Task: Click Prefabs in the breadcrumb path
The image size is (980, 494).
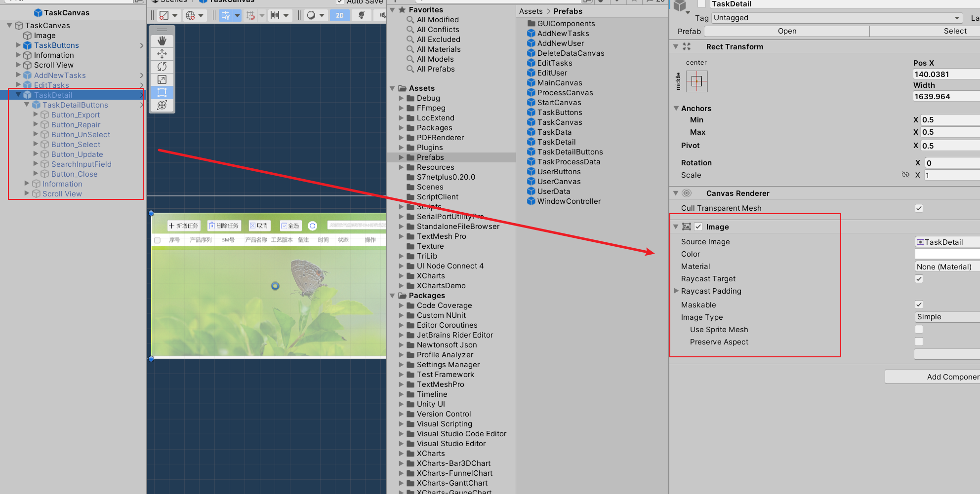Action: [x=568, y=11]
